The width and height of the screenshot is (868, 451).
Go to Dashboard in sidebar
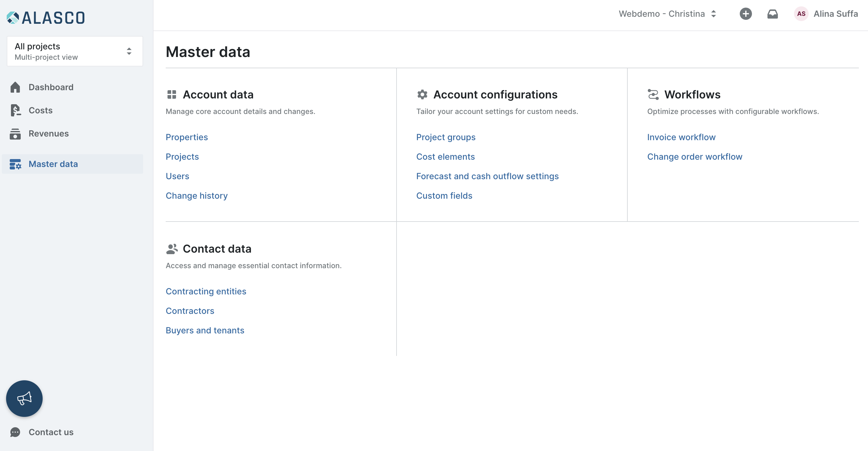[x=51, y=87]
